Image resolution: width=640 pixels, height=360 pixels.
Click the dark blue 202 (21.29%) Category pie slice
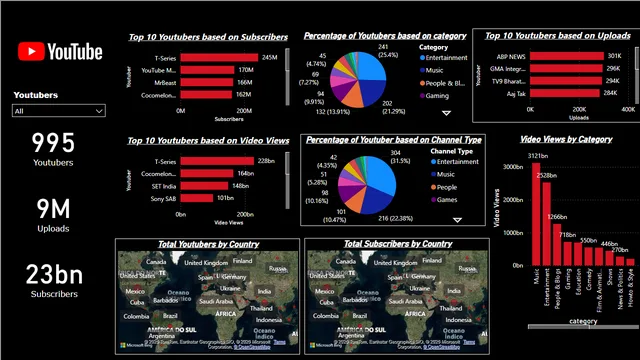[371, 93]
